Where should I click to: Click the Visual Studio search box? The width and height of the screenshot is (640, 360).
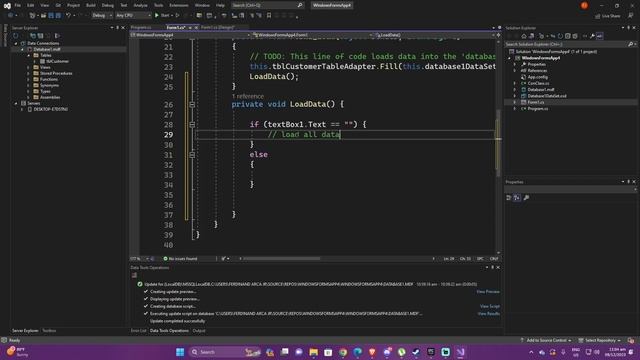[267, 5]
